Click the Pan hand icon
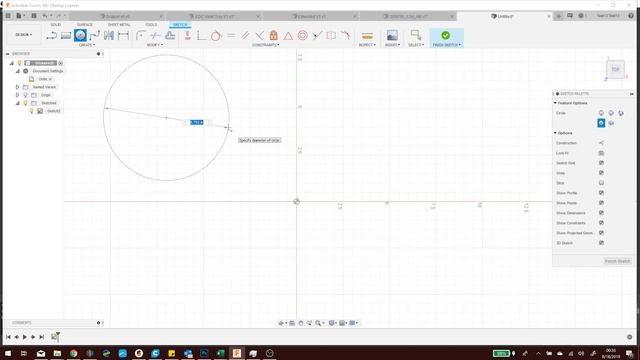 coord(301,323)
